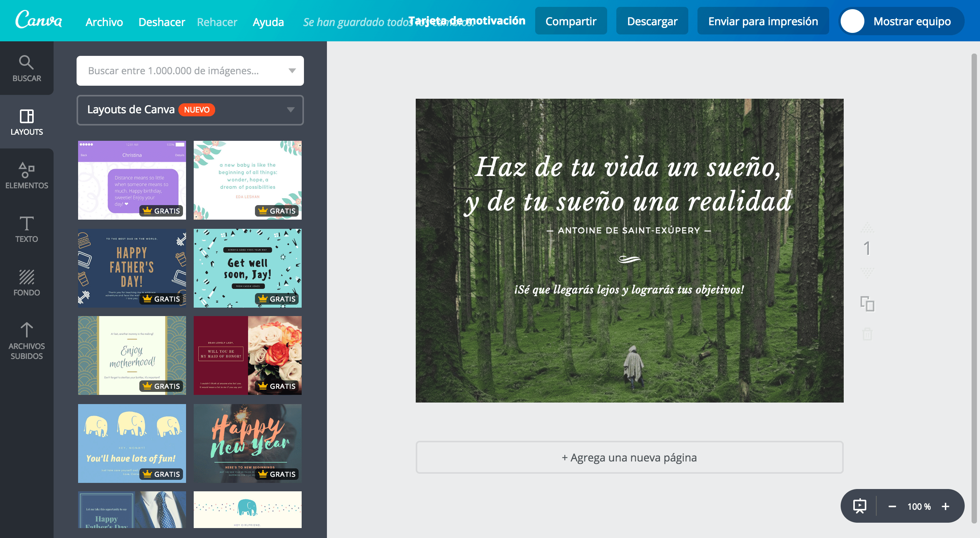Choose the yellow elephants layout
The image size is (980, 538).
click(132, 443)
